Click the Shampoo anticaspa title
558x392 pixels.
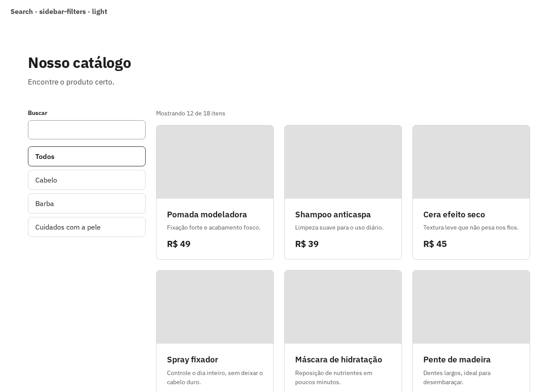coord(333,214)
